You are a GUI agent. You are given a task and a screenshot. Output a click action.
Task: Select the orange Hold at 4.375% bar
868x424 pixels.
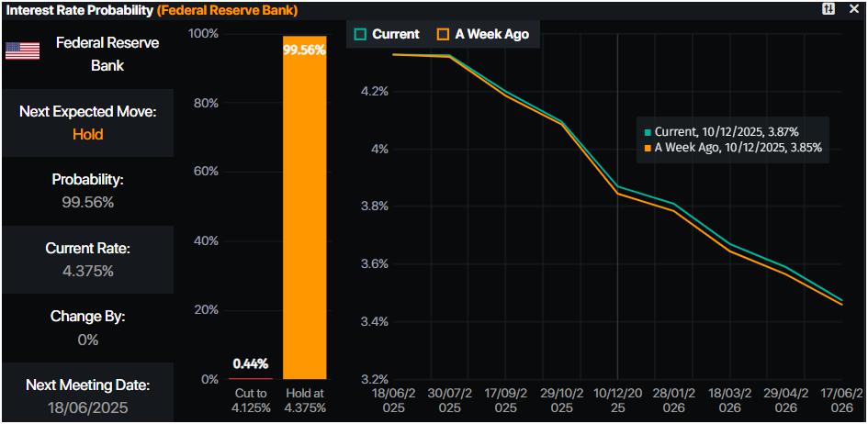(304, 207)
